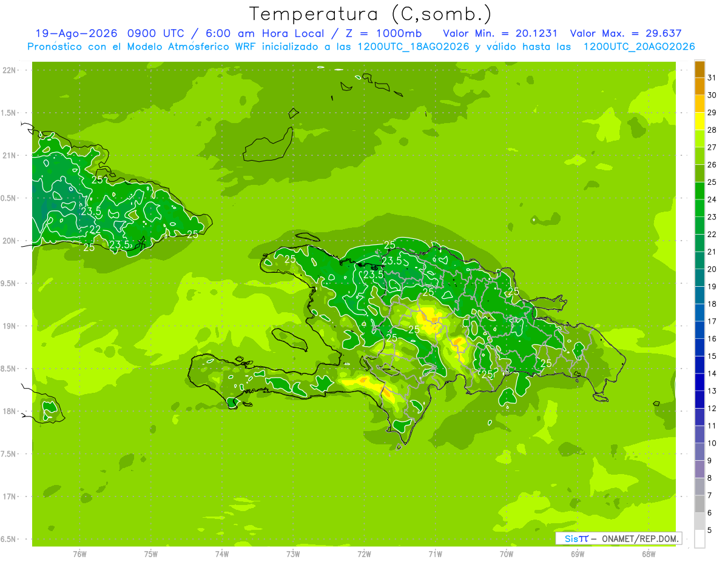The image size is (728, 562).
Task: Click the latitude axis label 19N
Action: click(9, 326)
